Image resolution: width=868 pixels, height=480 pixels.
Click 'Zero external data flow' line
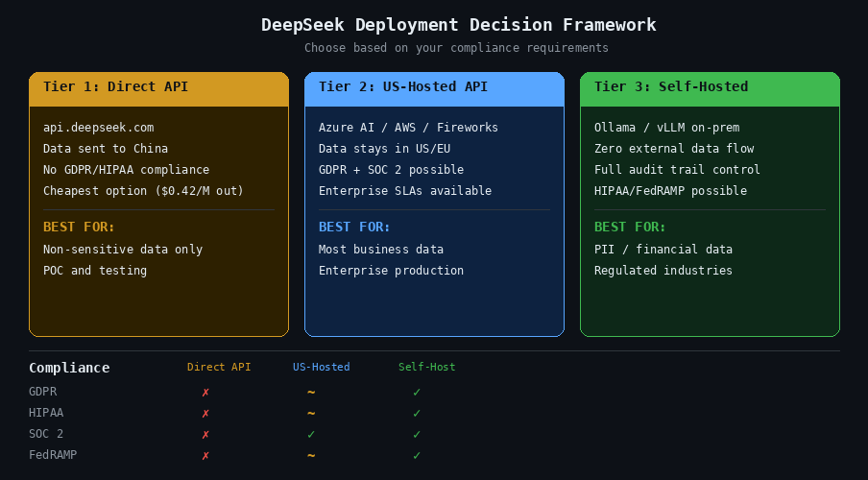click(x=674, y=149)
